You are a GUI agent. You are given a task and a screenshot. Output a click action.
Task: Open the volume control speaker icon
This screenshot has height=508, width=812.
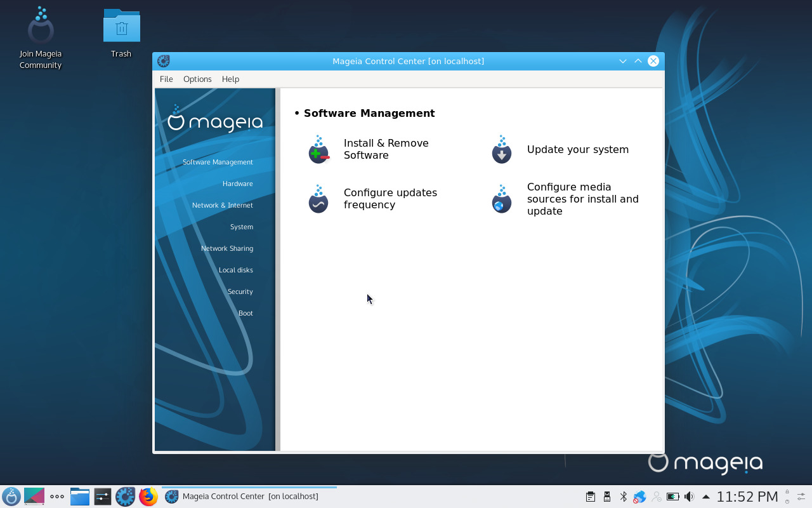[x=689, y=497]
